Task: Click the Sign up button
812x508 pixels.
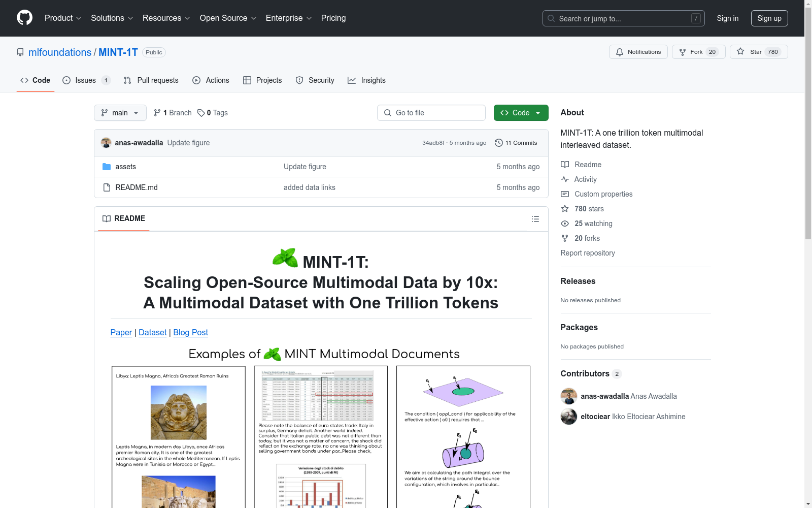Action: pos(769,18)
